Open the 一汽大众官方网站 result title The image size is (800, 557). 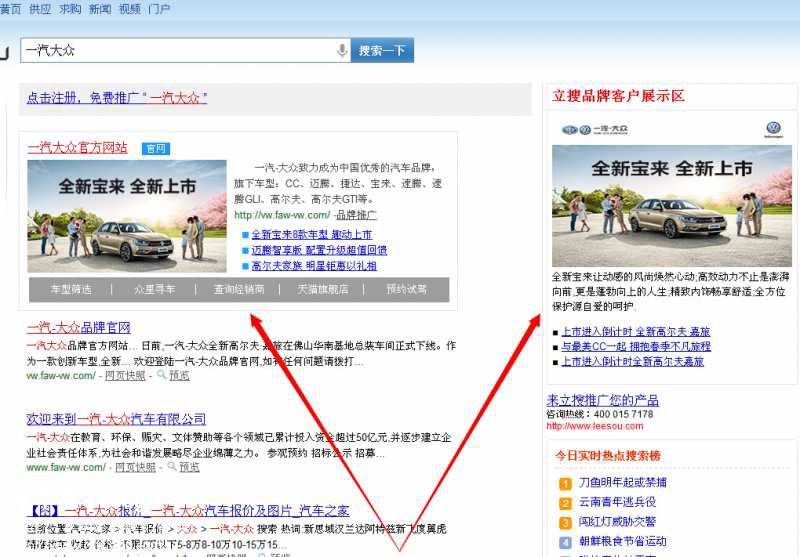[77, 148]
